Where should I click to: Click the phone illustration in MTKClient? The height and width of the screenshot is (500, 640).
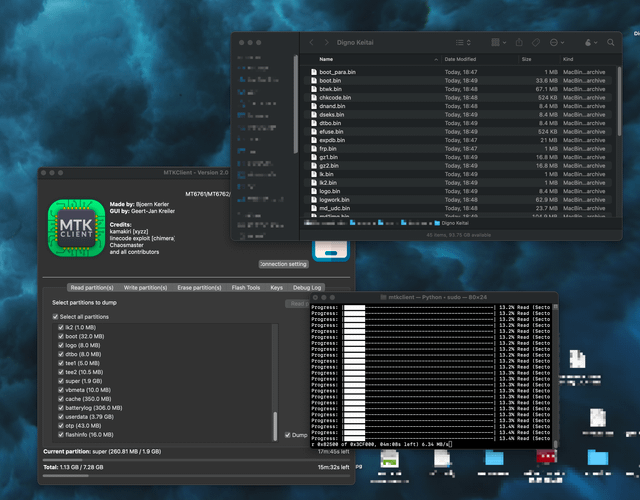pos(331,251)
